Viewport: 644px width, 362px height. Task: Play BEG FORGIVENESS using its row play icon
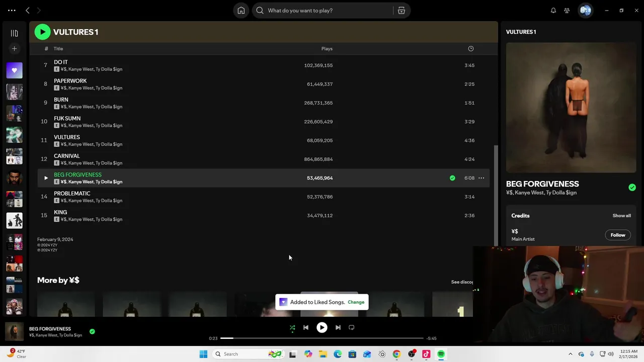pos(46,178)
